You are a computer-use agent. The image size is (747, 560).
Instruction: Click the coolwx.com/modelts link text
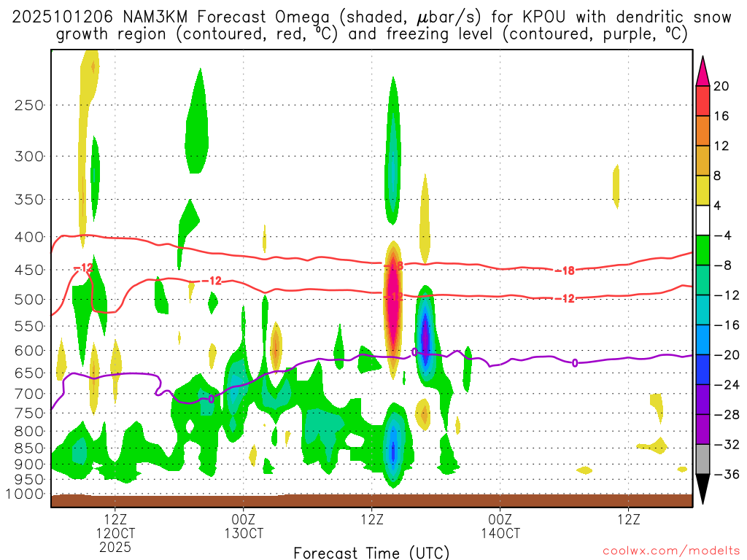click(x=671, y=551)
